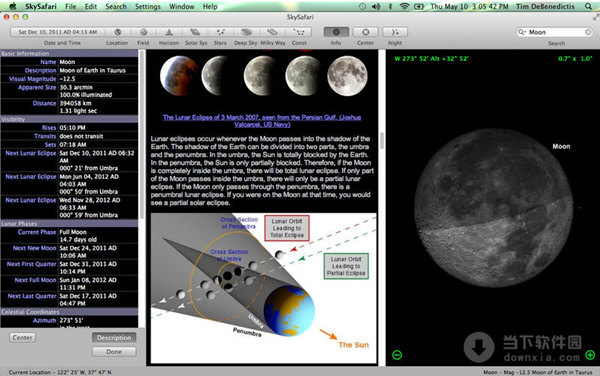Screen dimensions: 600x376
Task: Open the Deep Sky settings icon
Action: pyautogui.click(x=246, y=32)
